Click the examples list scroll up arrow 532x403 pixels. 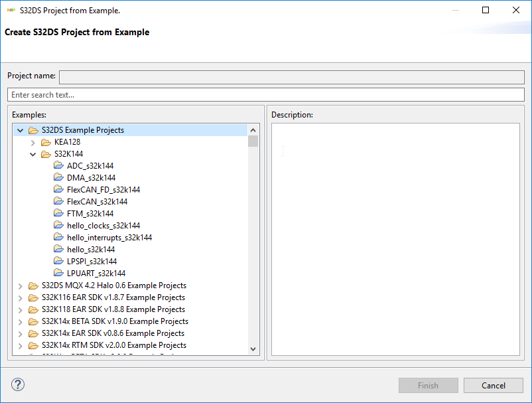[x=253, y=130]
